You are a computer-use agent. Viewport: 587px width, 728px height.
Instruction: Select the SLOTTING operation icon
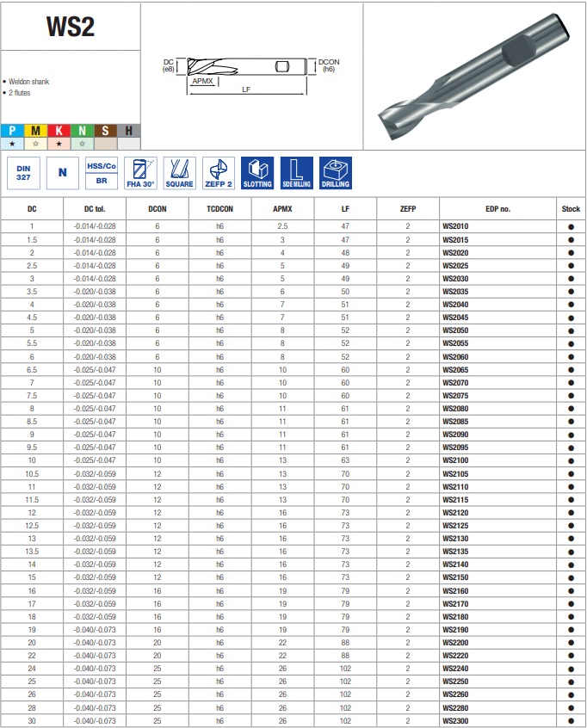pyautogui.click(x=257, y=173)
